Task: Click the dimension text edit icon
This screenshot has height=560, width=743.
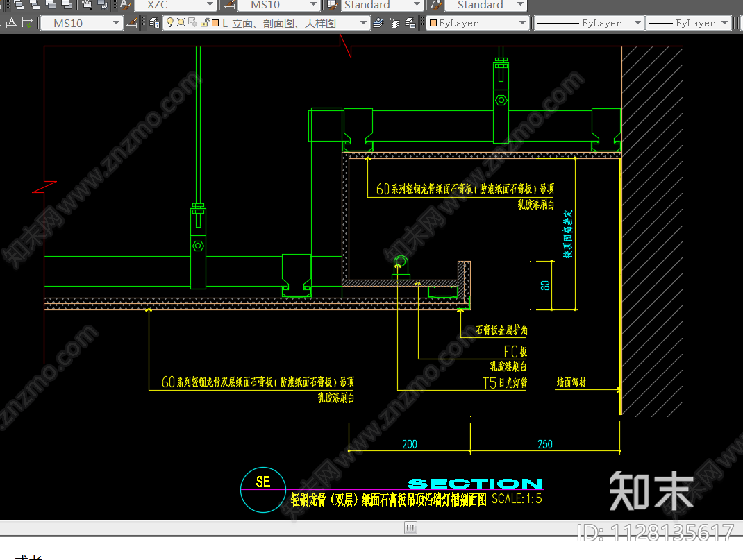Action: click(12, 23)
